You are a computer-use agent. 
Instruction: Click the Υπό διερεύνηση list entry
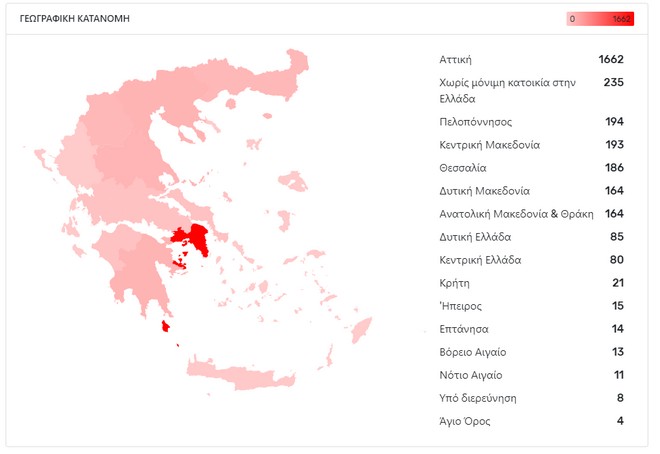coord(478,398)
